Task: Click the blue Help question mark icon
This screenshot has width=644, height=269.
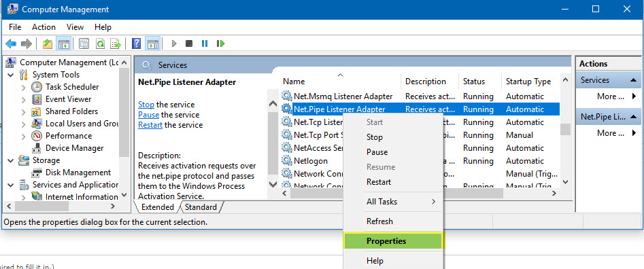Action: coord(137,43)
